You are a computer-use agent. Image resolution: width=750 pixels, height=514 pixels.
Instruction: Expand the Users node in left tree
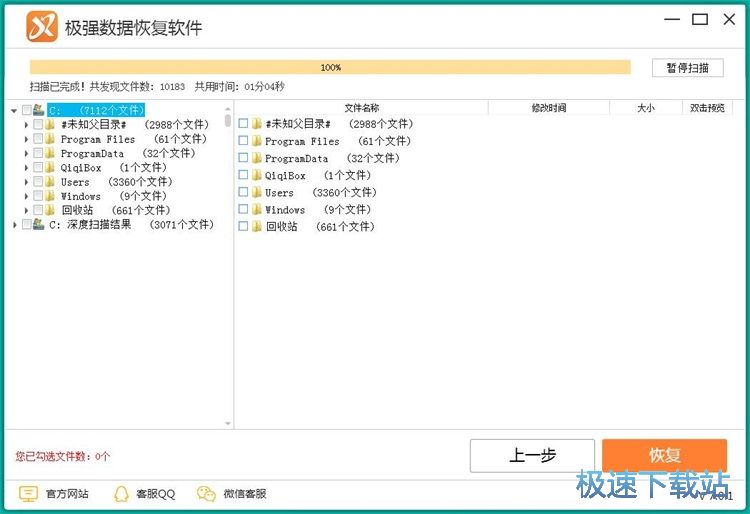[x=26, y=183]
